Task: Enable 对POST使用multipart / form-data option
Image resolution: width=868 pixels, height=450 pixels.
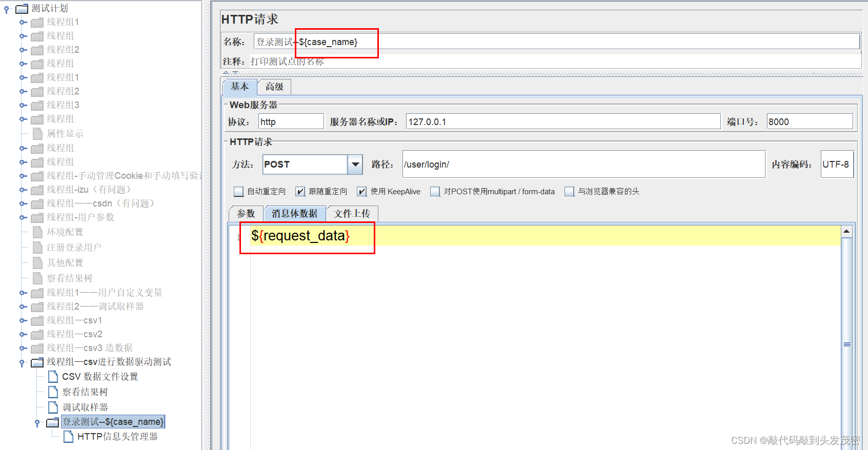Action: point(435,192)
